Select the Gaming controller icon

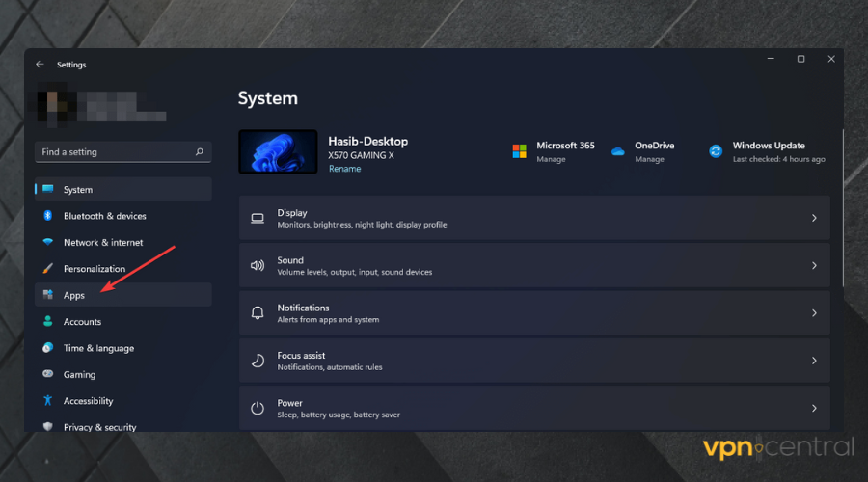(x=47, y=374)
